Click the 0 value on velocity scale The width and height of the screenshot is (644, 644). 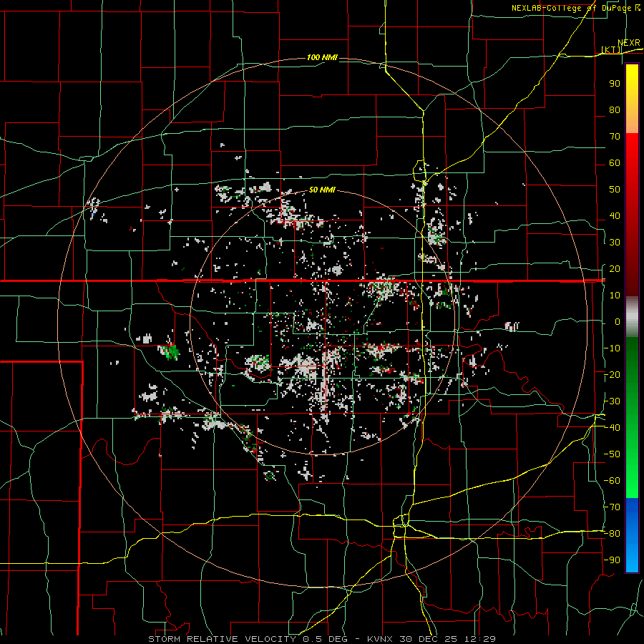[x=618, y=322]
